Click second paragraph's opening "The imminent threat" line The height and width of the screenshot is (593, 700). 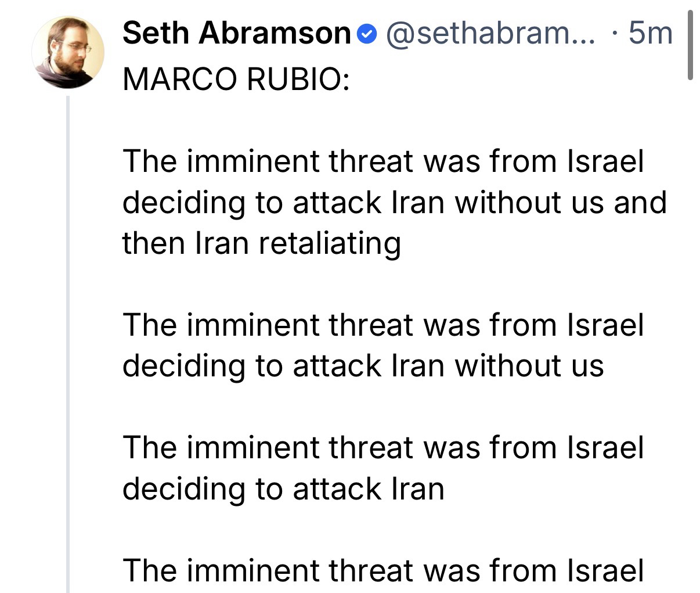tap(383, 325)
